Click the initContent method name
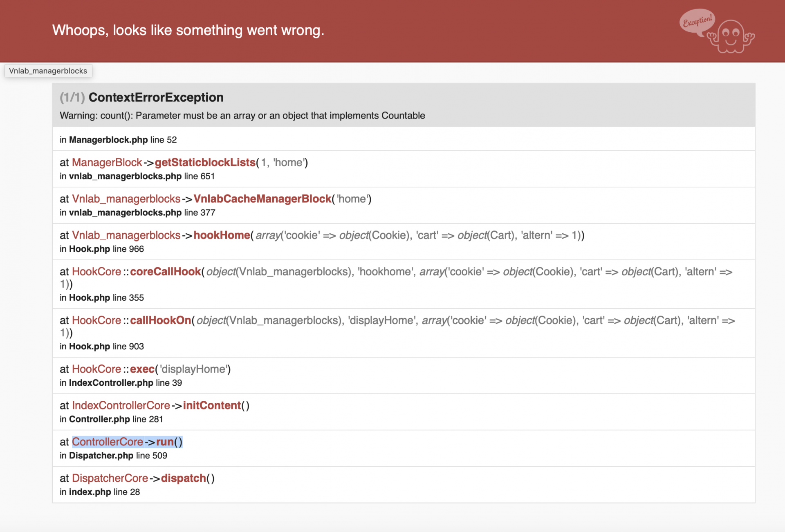The height and width of the screenshot is (532, 785). coord(212,405)
